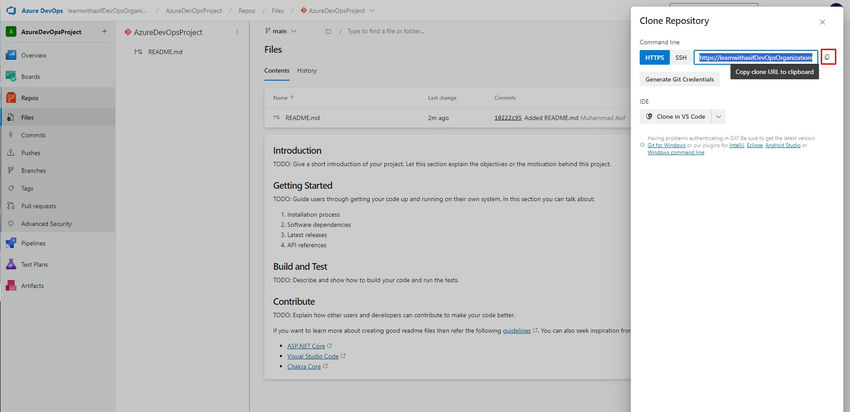Select the SSH clone option
Image resolution: width=850 pixels, height=412 pixels.
pos(681,57)
